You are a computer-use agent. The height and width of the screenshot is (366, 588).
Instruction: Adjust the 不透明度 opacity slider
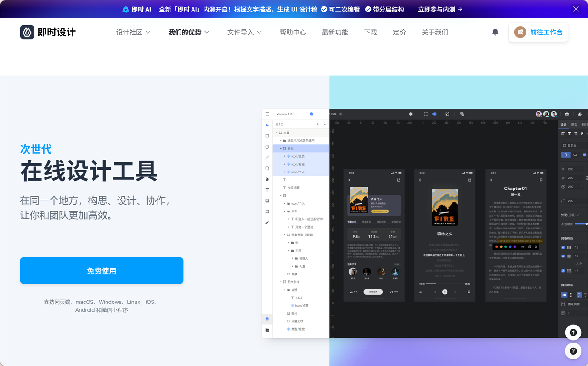tap(581, 224)
